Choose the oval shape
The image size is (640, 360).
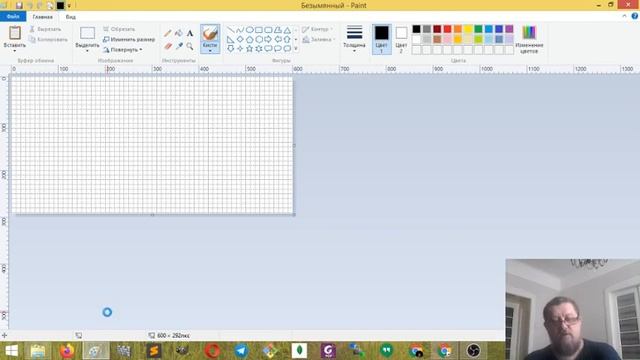(249, 30)
